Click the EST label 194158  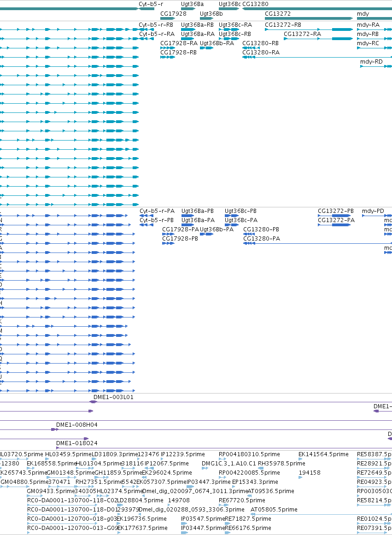(310, 473)
